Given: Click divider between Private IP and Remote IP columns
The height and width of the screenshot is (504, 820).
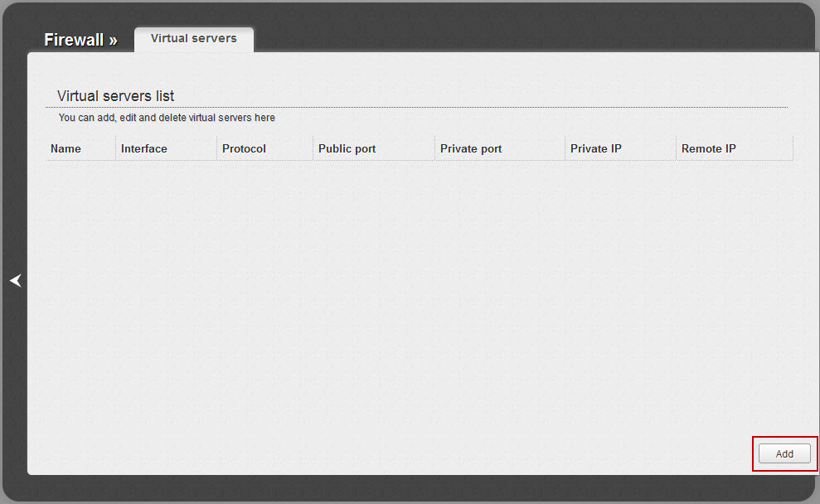Looking at the screenshot, I should [x=676, y=148].
